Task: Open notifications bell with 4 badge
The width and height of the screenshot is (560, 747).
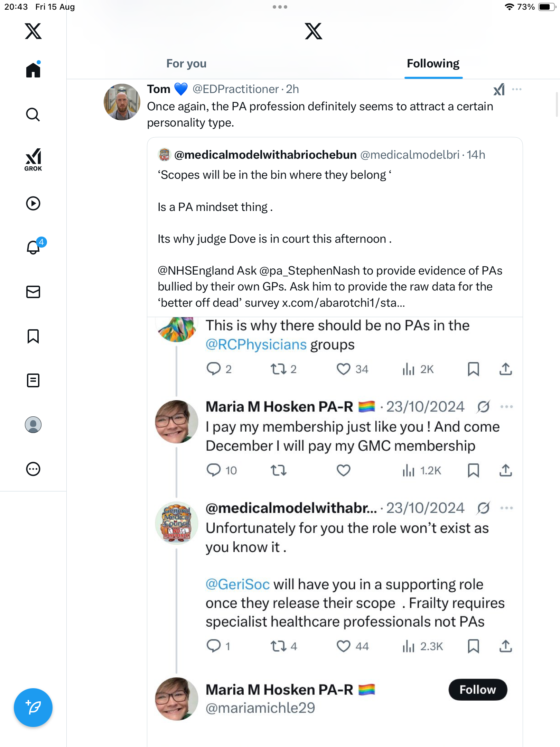Action: pyautogui.click(x=34, y=247)
